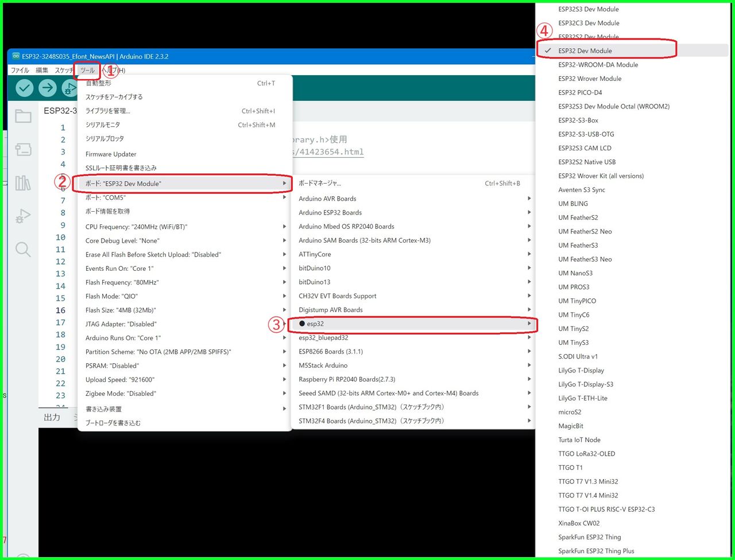Click ブートローダを書き込む
The width and height of the screenshot is (735, 560).
pyautogui.click(x=185, y=423)
